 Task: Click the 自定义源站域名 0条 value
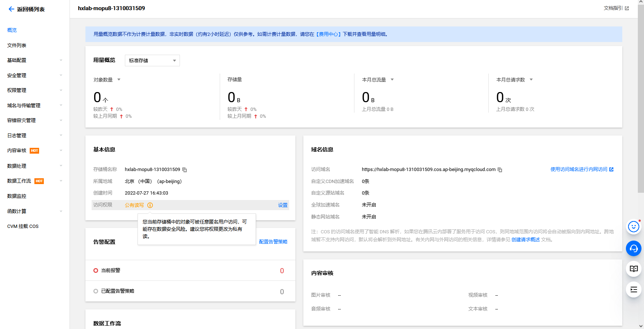(366, 193)
